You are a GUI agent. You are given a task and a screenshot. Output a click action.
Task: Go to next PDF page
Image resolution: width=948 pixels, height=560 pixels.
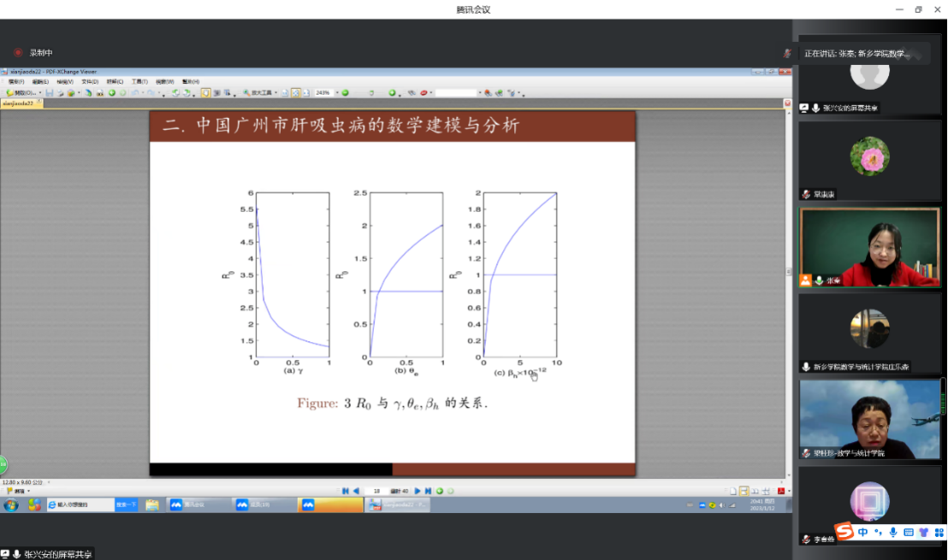(418, 491)
